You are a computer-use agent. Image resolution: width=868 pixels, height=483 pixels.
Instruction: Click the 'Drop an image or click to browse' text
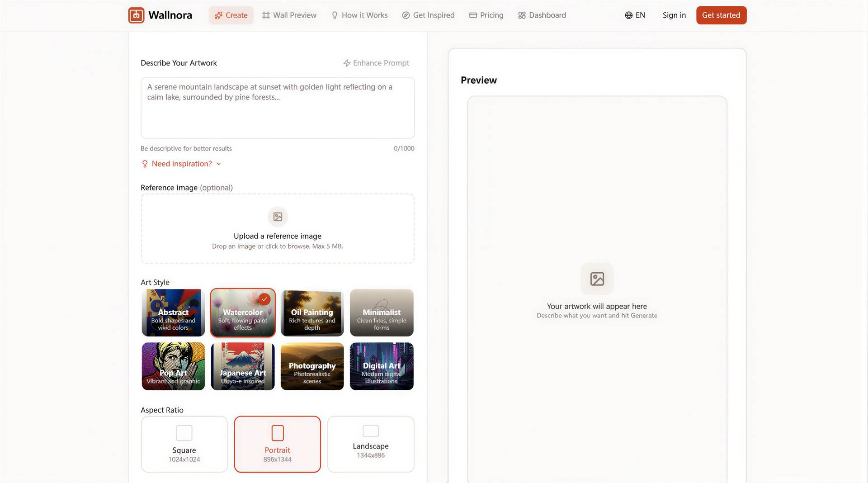(x=278, y=246)
